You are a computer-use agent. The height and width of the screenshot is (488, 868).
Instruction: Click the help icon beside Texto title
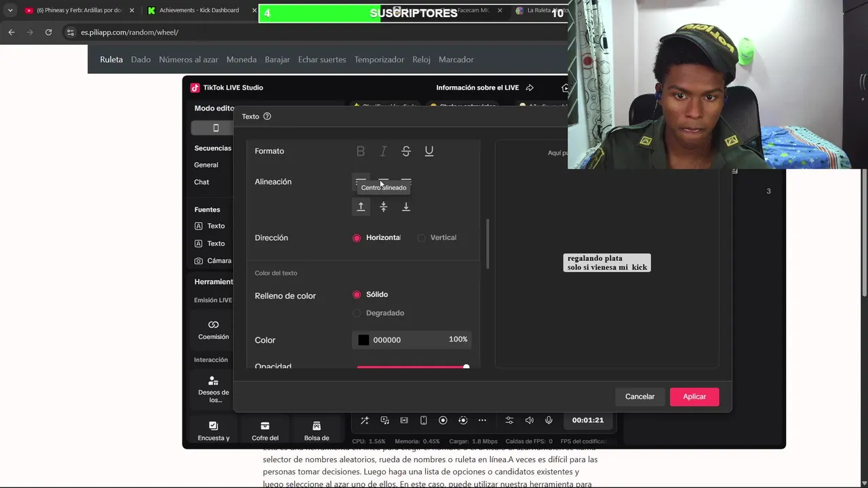click(x=267, y=117)
